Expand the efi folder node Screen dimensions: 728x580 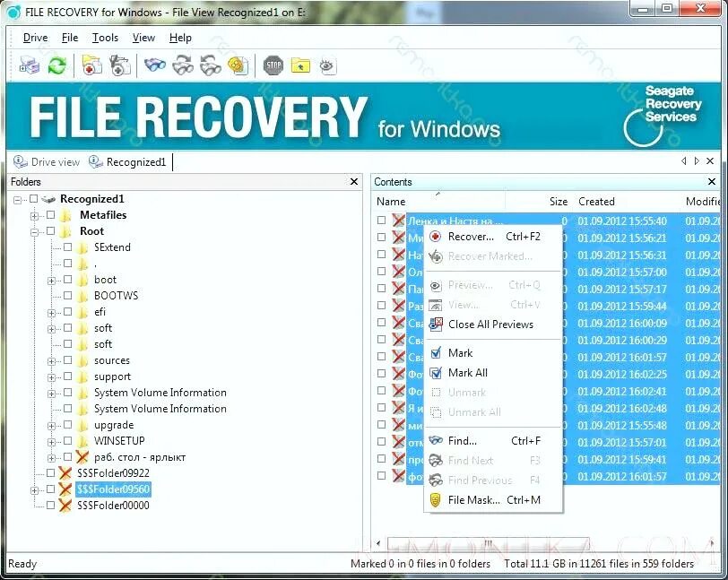(51, 313)
